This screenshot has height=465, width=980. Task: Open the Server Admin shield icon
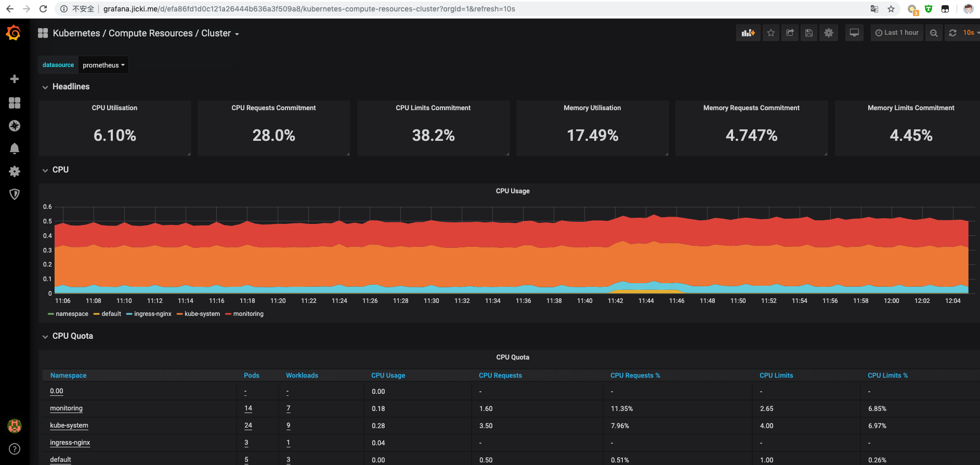[15, 194]
